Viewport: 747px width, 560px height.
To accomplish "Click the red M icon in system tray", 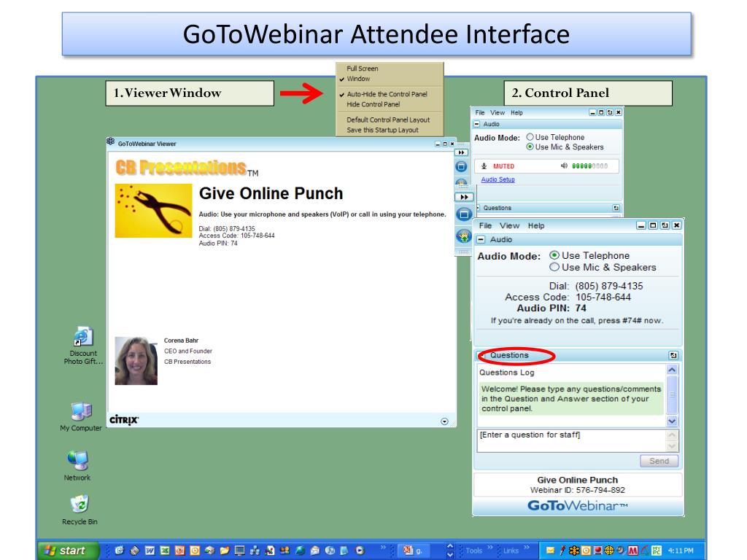I will [632, 551].
